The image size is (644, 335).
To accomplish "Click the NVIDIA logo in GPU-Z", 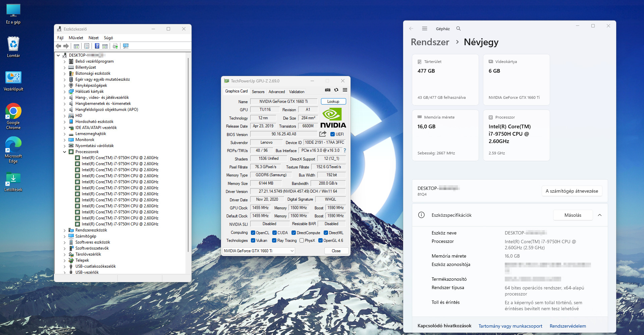I will 333,118.
